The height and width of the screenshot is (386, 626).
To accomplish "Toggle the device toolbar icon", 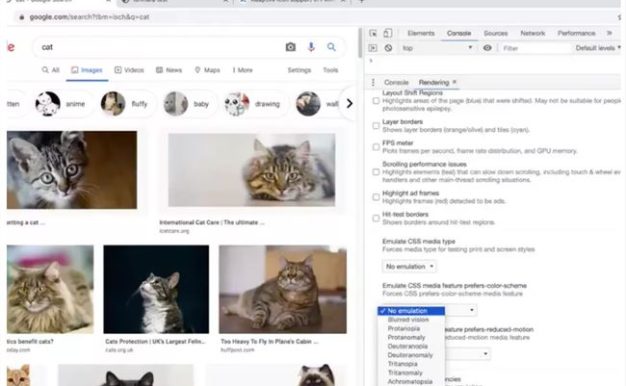I will pos(387,34).
